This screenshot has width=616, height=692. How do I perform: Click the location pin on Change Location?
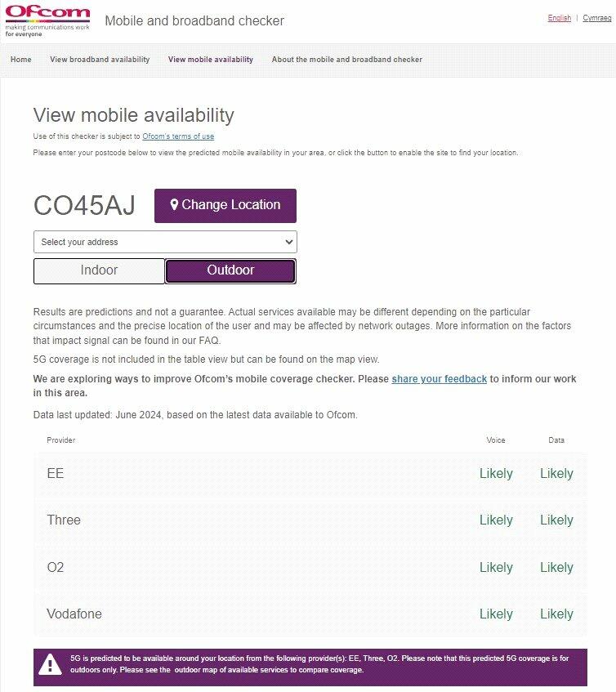pos(174,205)
